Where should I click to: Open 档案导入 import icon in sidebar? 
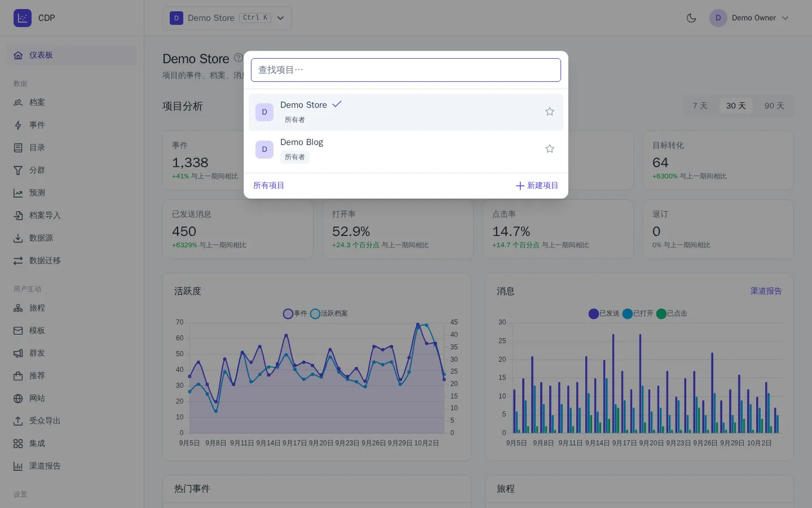pos(18,216)
